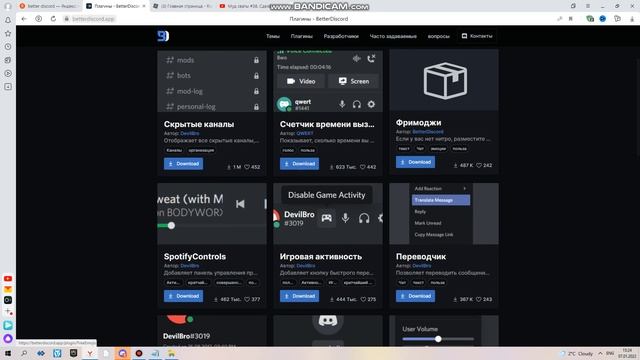This screenshot has height=360, width=640.
Task: Download the SpotifyControls plugin
Action: tap(183, 296)
